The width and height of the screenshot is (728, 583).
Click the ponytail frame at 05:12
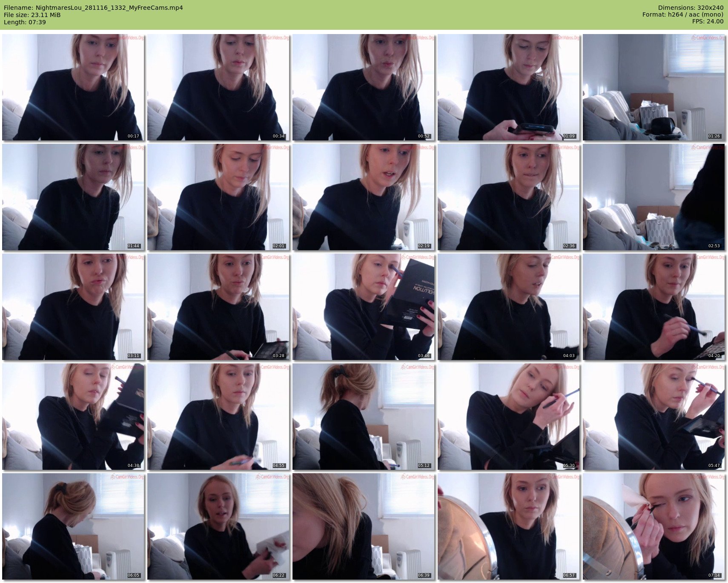[363, 417]
